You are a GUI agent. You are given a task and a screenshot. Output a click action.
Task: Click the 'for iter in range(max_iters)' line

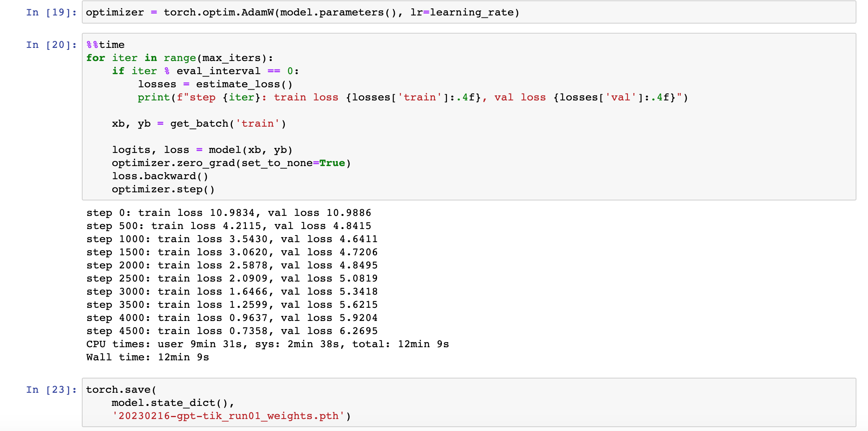[x=180, y=58]
